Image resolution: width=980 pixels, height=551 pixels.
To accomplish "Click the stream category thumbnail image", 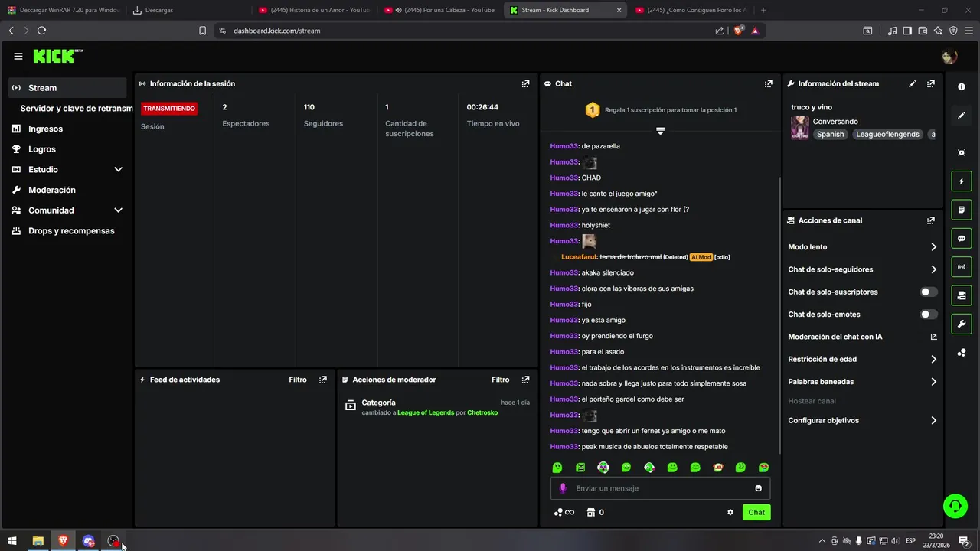I will [800, 128].
